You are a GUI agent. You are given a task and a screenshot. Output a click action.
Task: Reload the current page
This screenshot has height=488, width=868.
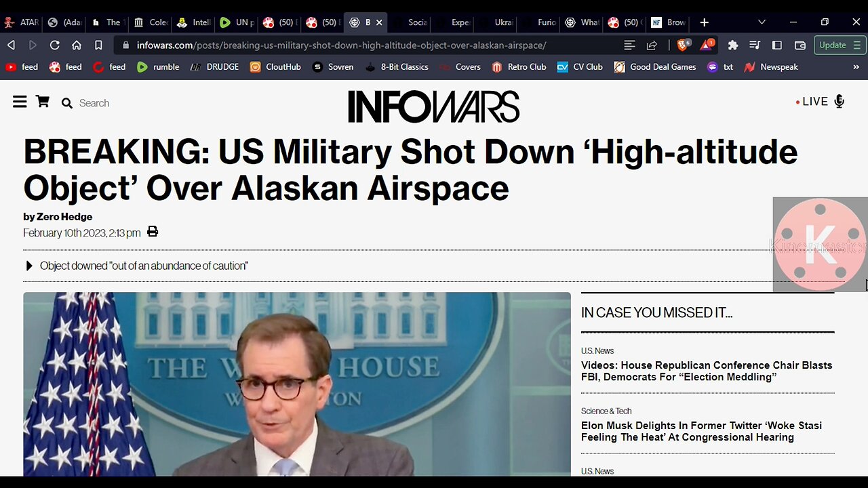point(55,45)
